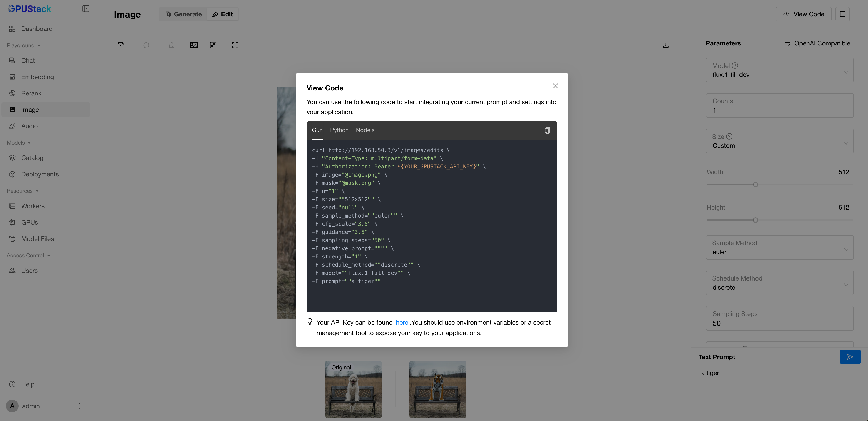Select the brush paint tool

121,45
